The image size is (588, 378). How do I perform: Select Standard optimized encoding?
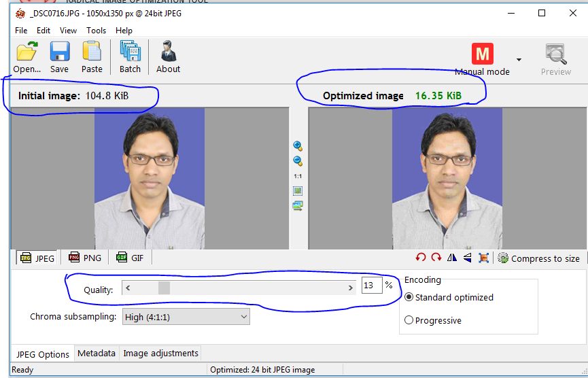click(449, 297)
